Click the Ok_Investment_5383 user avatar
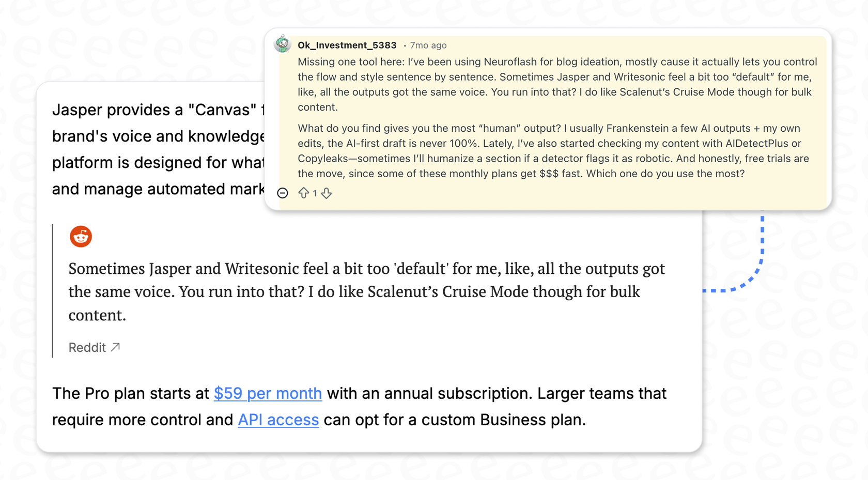This screenshot has height=480, width=868. (283, 44)
